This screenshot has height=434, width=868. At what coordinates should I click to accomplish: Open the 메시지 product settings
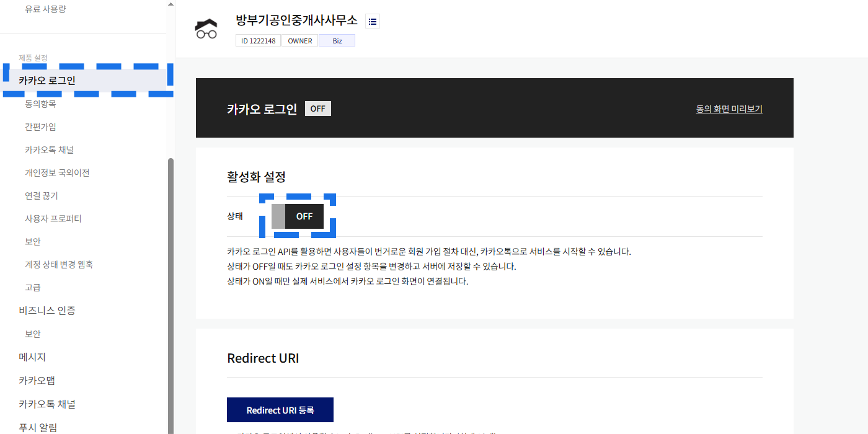pos(32,357)
